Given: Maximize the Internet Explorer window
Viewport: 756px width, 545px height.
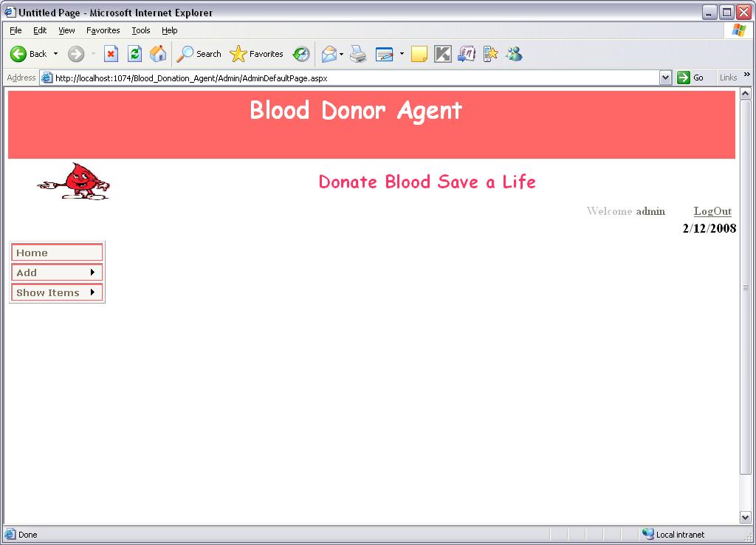Looking at the screenshot, I should 726,13.
